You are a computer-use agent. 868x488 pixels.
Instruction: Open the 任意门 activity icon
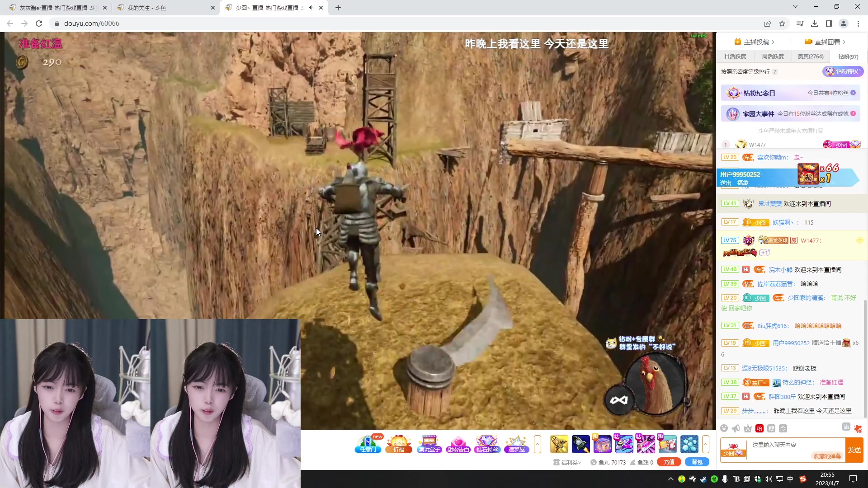(368, 444)
